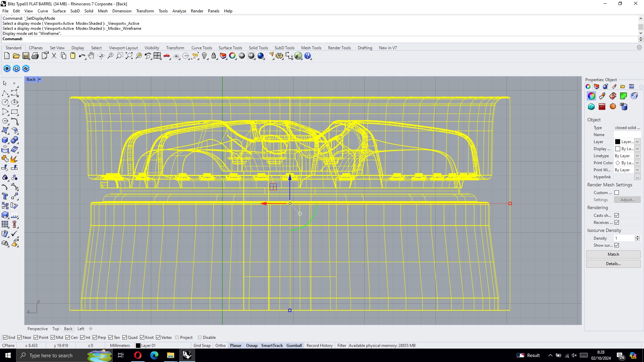Uncheck the Casts shadows checkbox
This screenshot has width=644, height=362.
coord(616,216)
